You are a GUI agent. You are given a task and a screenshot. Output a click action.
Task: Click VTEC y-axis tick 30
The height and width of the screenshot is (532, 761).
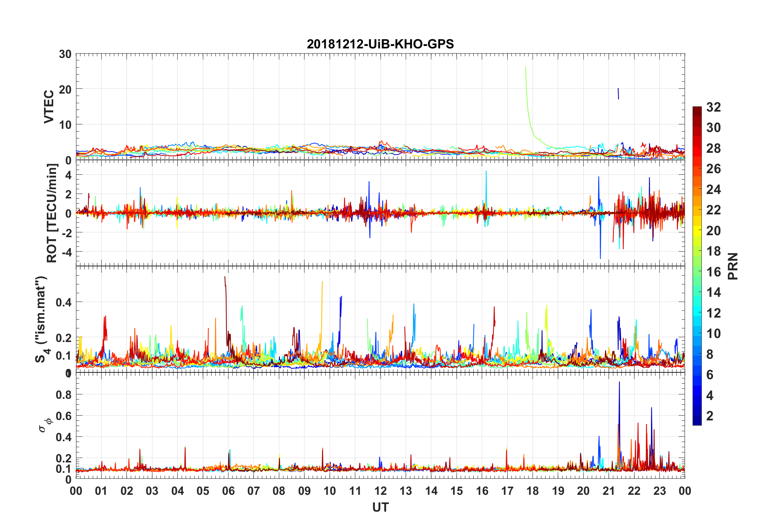click(65, 54)
